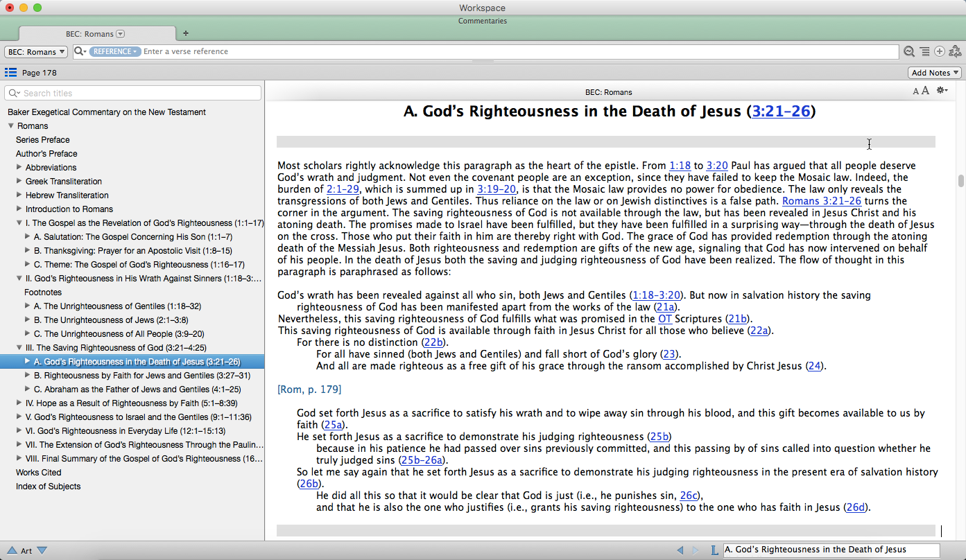This screenshot has height=560, width=966.
Task: Expand Introduction to Romans item
Action: pyautogui.click(x=19, y=209)
